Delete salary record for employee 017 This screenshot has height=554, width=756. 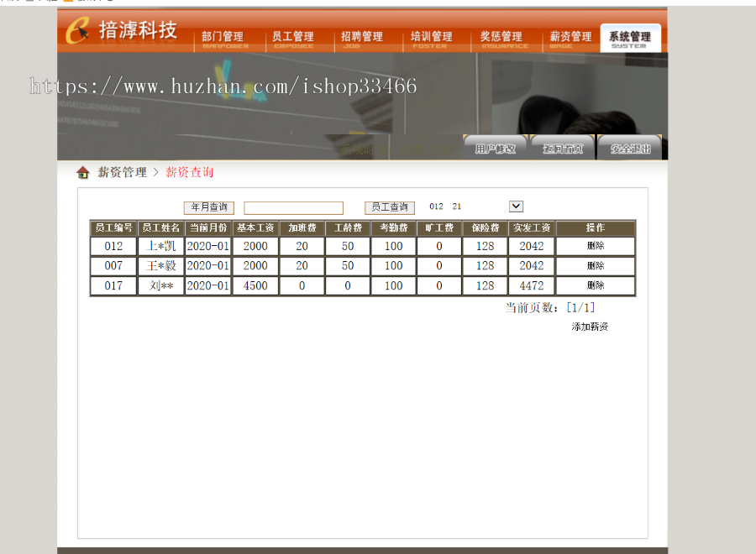coord(596,285)
